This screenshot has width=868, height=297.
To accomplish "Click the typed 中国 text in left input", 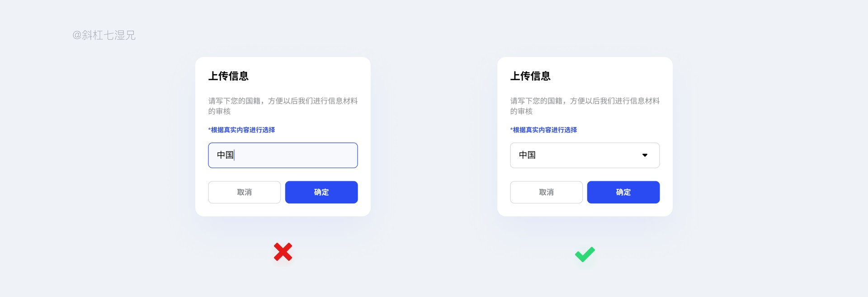I will pos(225,155).
